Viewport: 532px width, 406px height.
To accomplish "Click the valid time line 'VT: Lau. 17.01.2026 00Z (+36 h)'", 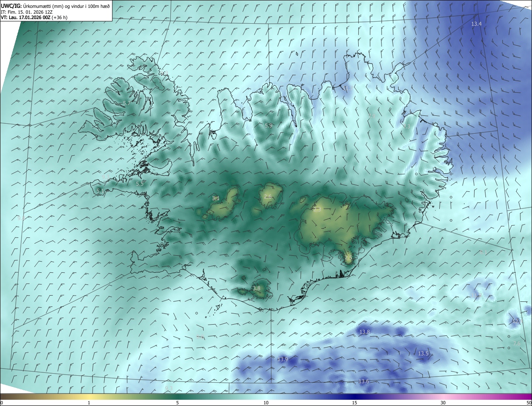I will click(34, 17).
